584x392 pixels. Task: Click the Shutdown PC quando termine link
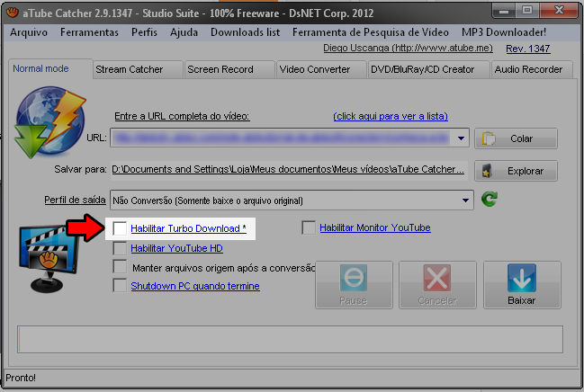point(195,286)
